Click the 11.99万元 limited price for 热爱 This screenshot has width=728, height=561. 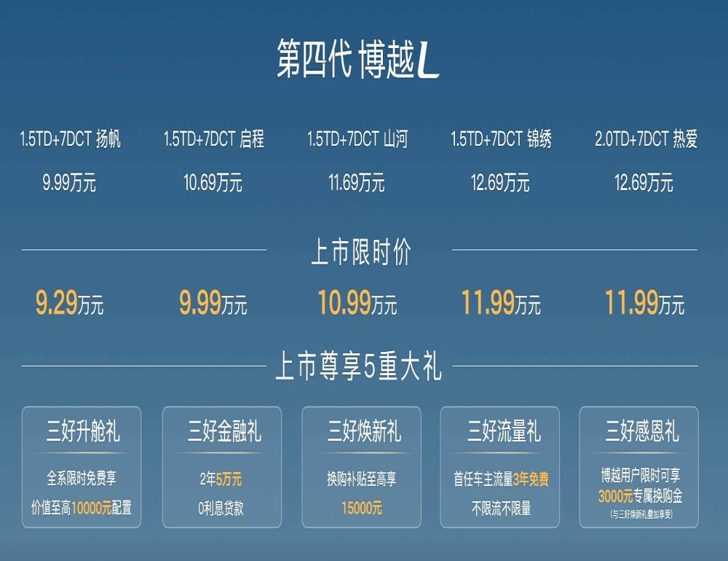click(644, 302)
